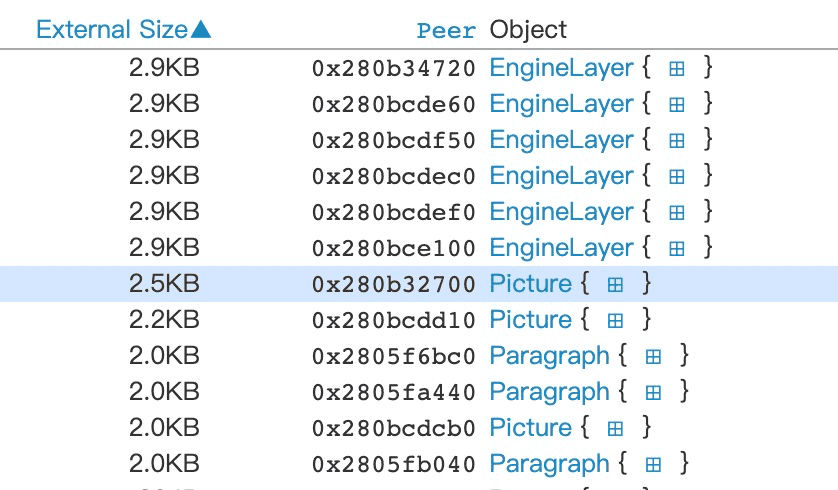
Task: Expand the Paragraph object 0x2805fb040
Action: (653, 464)
